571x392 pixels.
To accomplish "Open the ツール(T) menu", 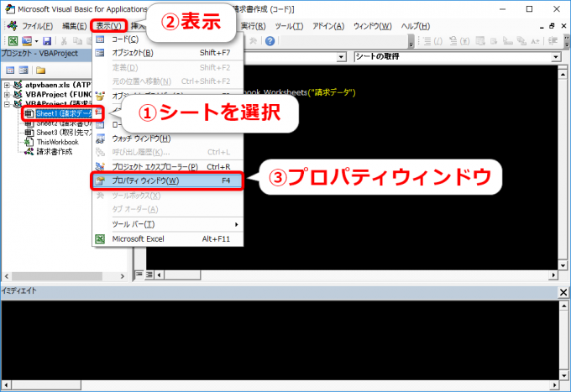I will 289,26.
